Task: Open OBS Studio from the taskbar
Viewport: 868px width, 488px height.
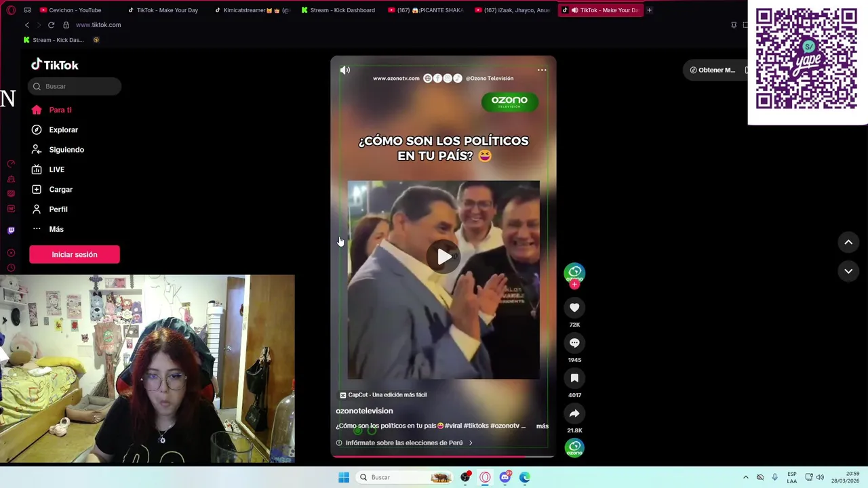Action: point(465,477)
